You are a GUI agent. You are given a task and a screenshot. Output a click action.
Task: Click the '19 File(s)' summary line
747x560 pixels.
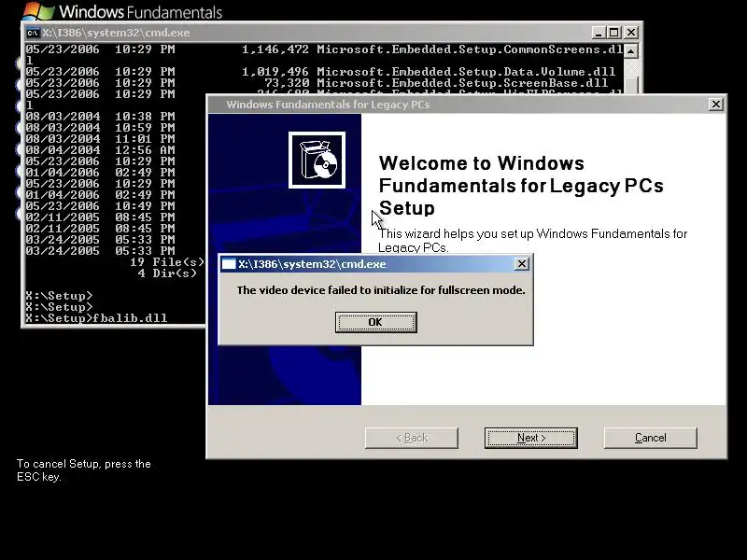(x=167, y=262)
